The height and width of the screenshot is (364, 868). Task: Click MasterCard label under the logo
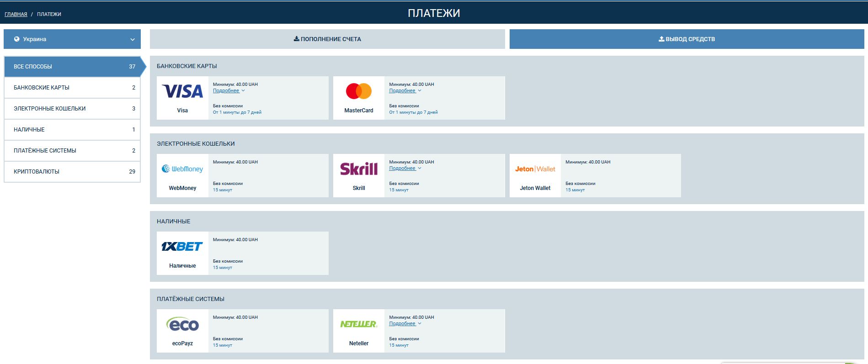click(x=359, y=111)
